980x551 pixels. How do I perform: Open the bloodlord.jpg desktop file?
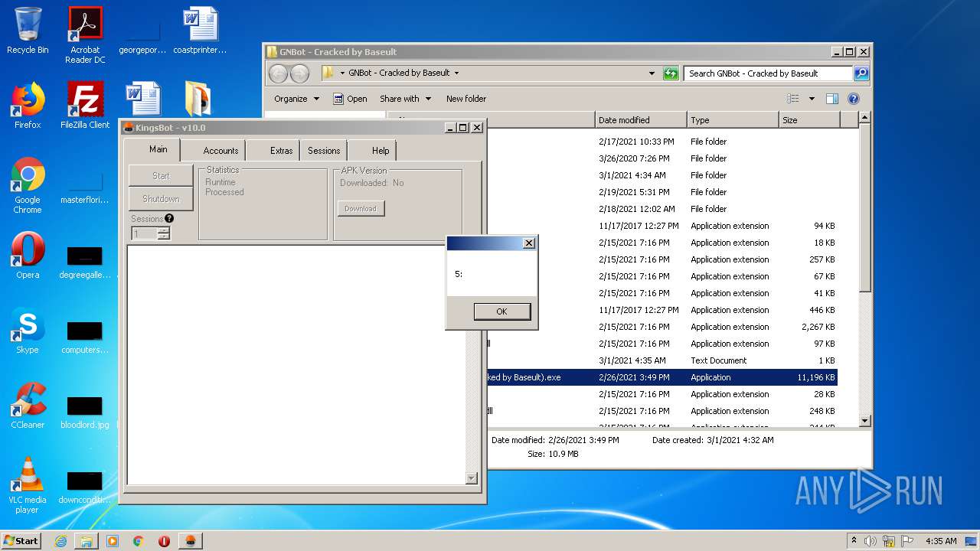(x=85, y=412)
